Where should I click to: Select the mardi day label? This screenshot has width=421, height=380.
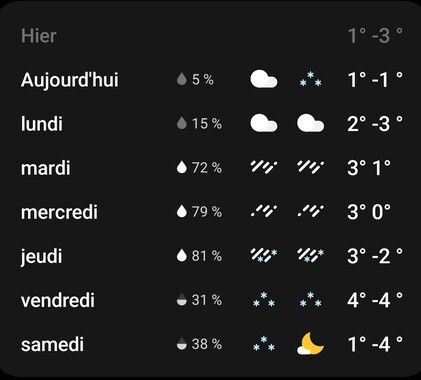(x=46, y=168)
